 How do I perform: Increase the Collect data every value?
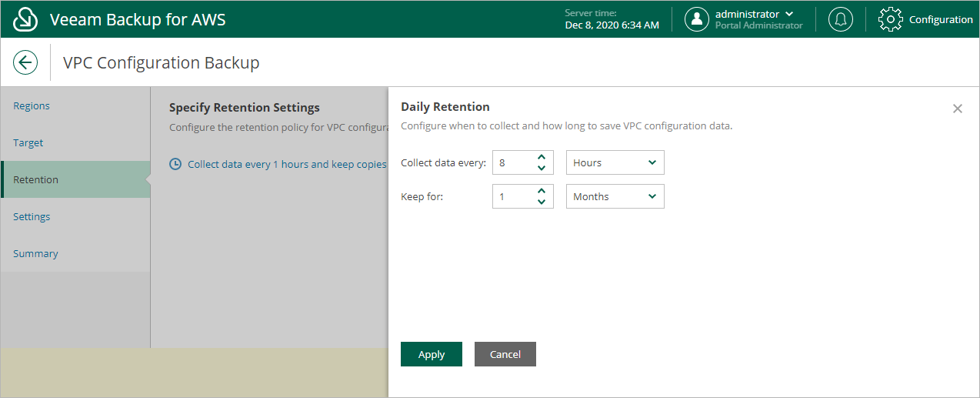[542, 157]
